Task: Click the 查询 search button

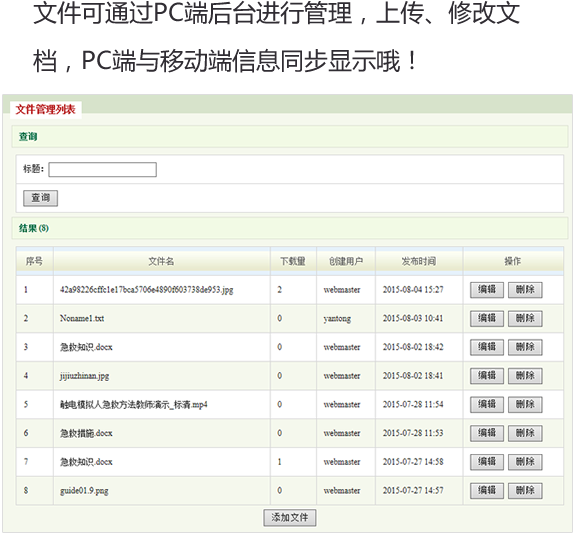Action: click(40, 198)
